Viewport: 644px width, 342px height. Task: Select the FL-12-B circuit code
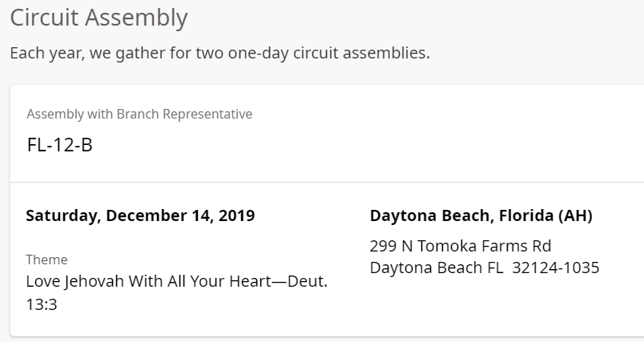point(59,146)
